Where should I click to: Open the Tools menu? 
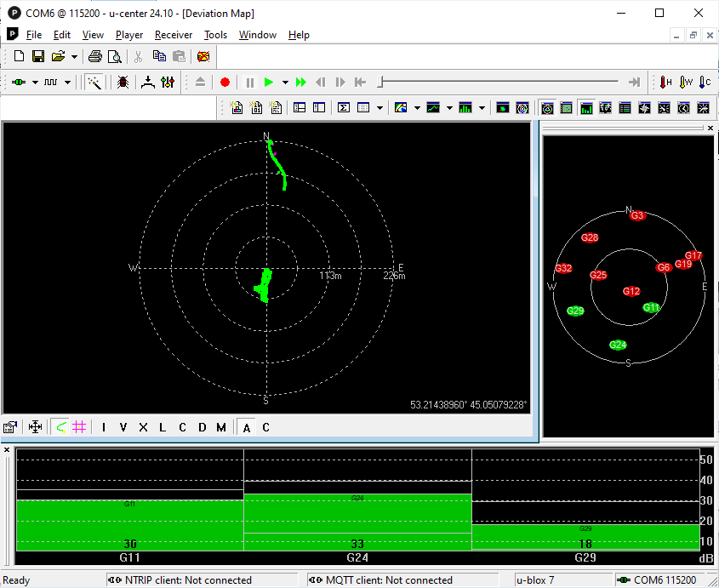coord(215,35)
